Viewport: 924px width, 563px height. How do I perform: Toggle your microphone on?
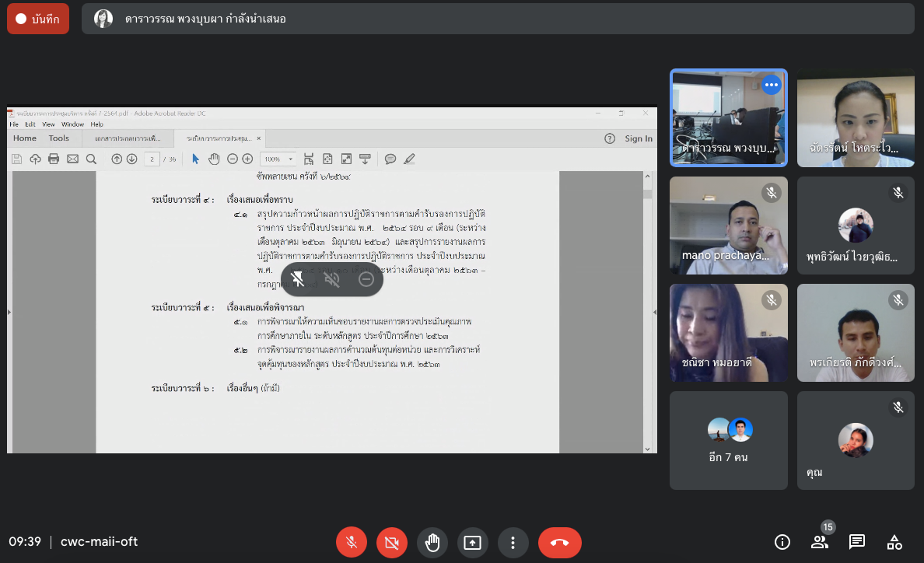click(351, 543)
